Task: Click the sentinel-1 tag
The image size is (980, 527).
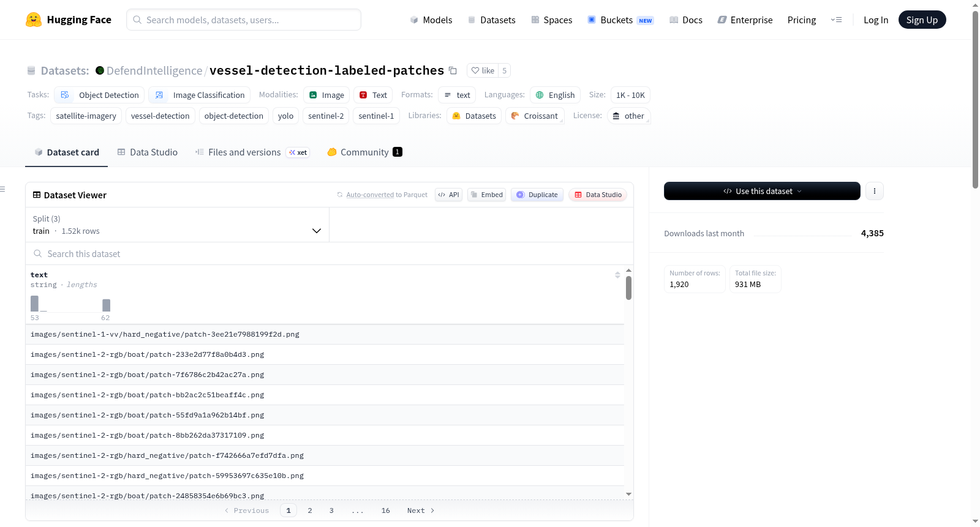Action: click(376, 116)
